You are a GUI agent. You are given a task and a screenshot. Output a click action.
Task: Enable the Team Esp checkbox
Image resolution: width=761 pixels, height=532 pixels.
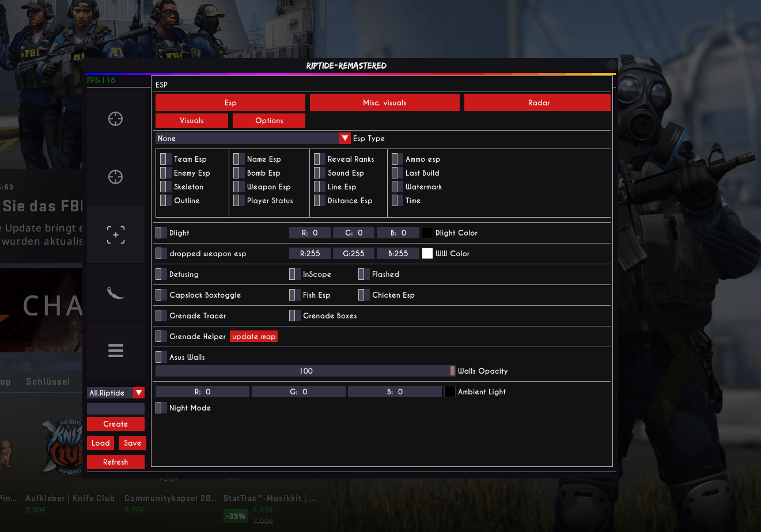coord(166,159)
